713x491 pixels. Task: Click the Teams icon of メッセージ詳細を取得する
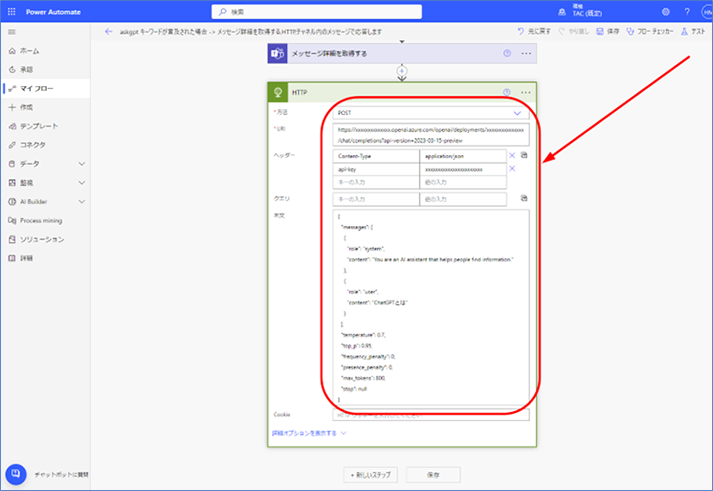277,54
